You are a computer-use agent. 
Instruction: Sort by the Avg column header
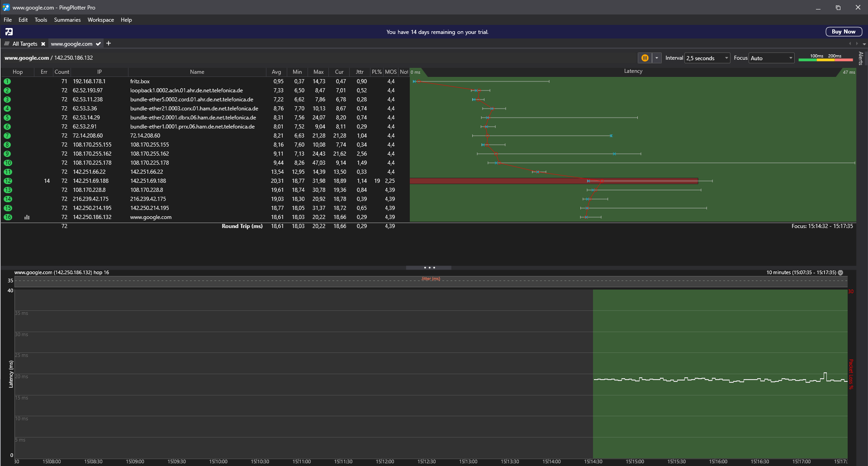click(x=276, y=72)
